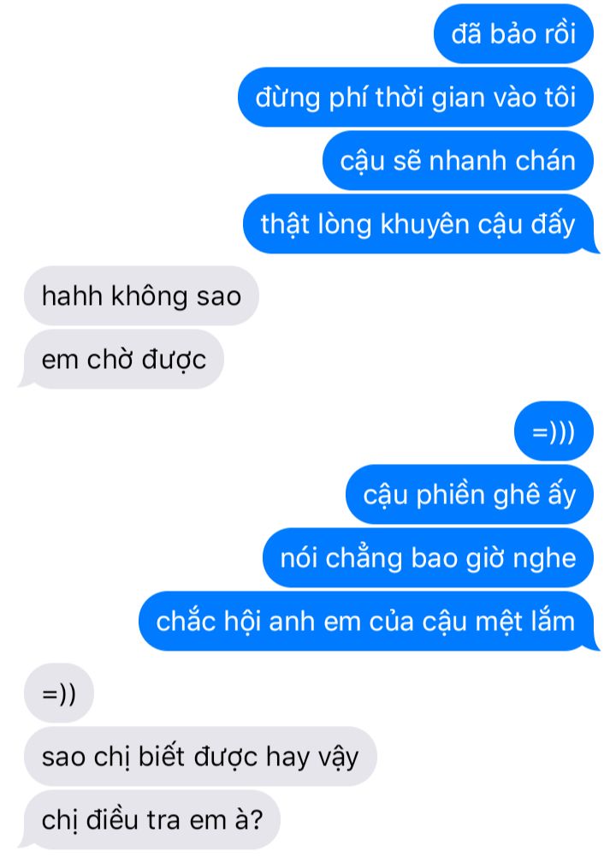The width and height of the screenshot is (616, 857).
Task: Click the word 'khuyên' in the blue bubble
Action: (425, 225)
